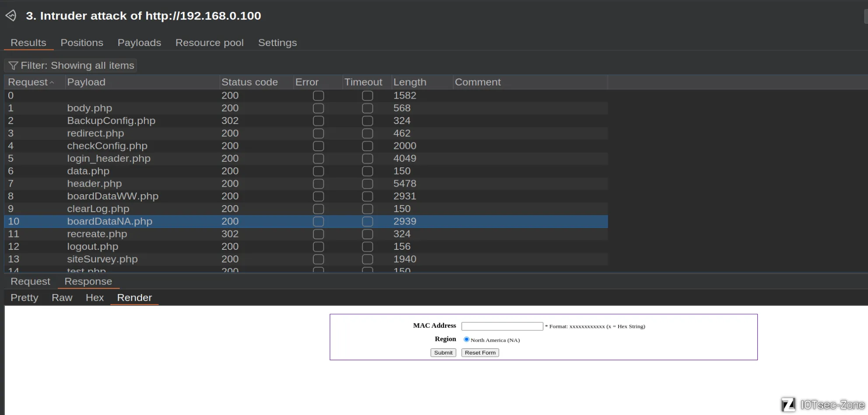The height and width of the screenshot is (415, 868).
Task: Sort by the Timeout column header
Action: point(367,82)
